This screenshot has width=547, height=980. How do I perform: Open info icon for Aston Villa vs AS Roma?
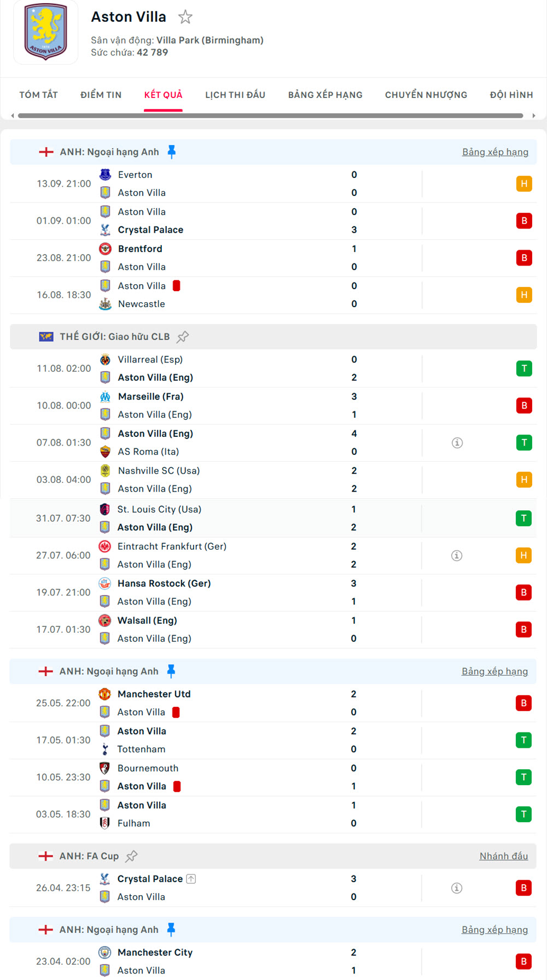pyautogui.click(x=457, y=442)
